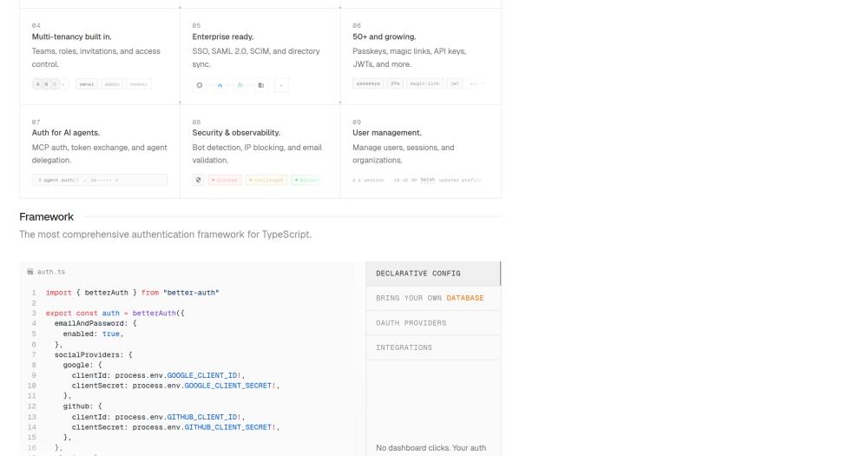
Task: Click "Teams, roles, invitations" description
Action: [95, 57]
